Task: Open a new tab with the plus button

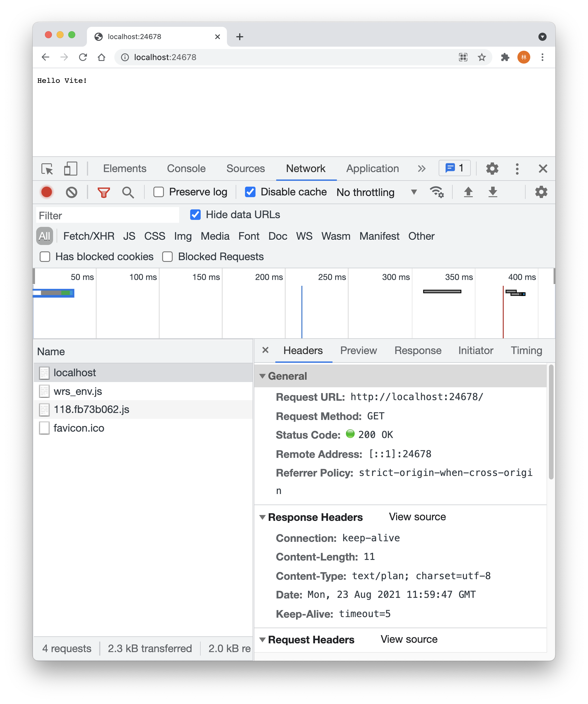Action: point(239,37)
